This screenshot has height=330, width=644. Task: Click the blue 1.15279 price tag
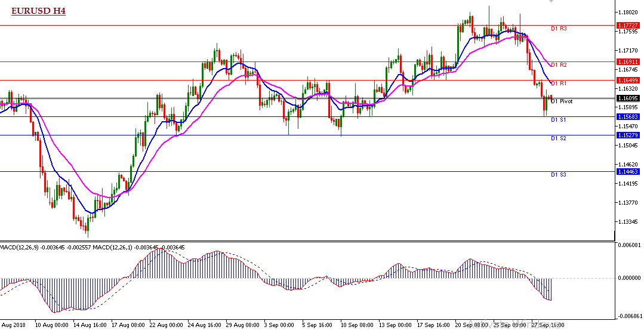tap(629, 135)
